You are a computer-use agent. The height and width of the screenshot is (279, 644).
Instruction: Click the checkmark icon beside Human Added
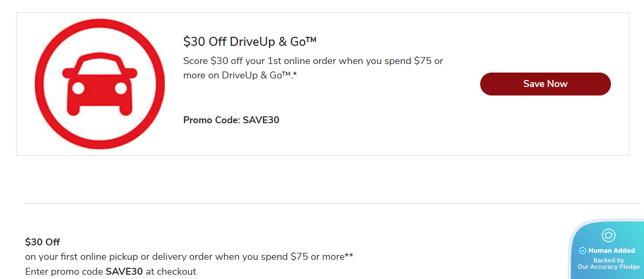click(x=583, y=251)
